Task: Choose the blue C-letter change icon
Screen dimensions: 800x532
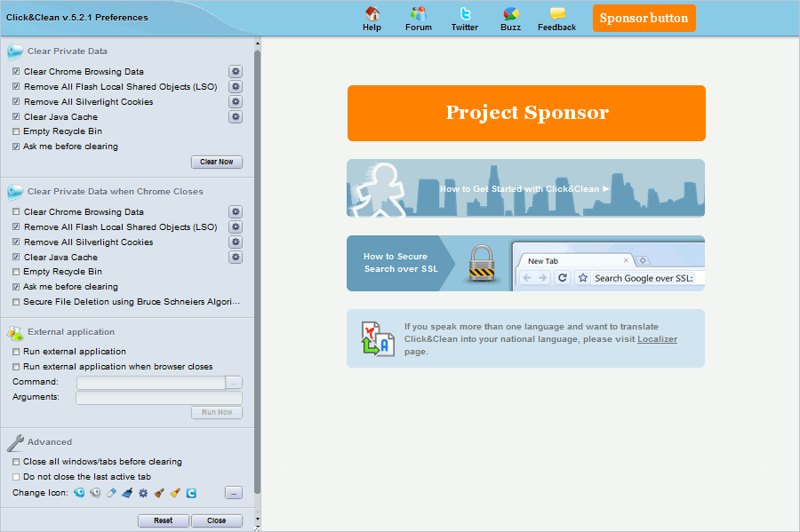Action: tap(191, 493)
